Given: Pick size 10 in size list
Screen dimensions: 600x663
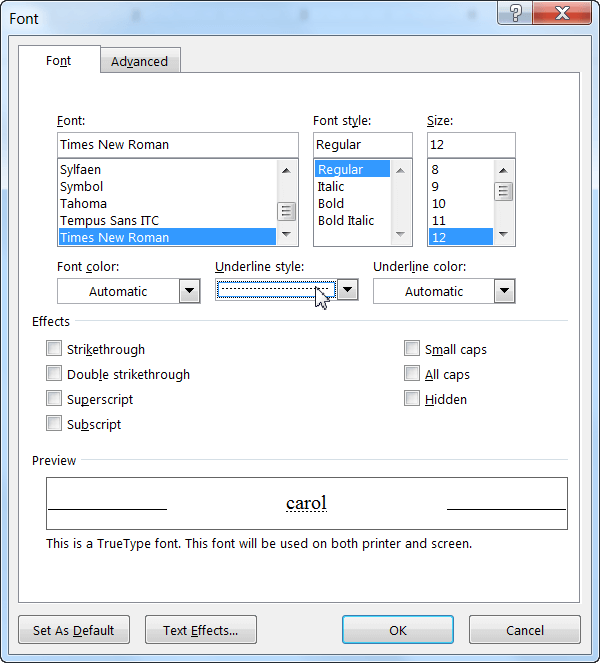Looking at the screenshot, I should coord(460,203).
